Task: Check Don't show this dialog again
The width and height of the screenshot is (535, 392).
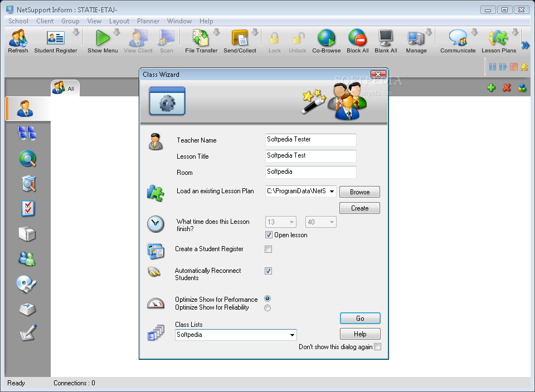Action: [378, 347]
